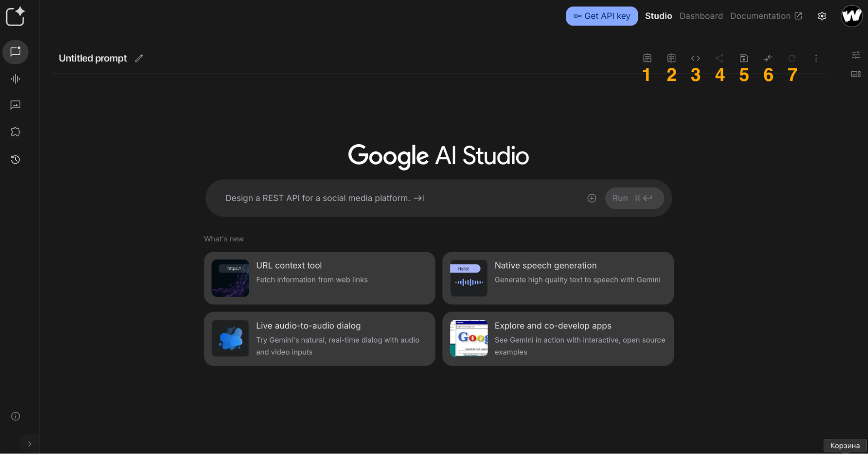The height and width of the screenshot is (454, 868).
Task: Open the prompt gallery panel icon
Action: point(856,74)
